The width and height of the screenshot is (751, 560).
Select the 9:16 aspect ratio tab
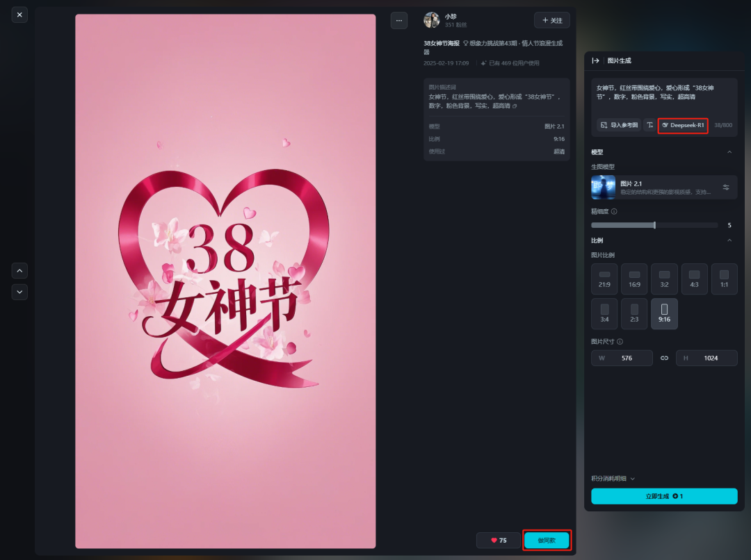663,314
